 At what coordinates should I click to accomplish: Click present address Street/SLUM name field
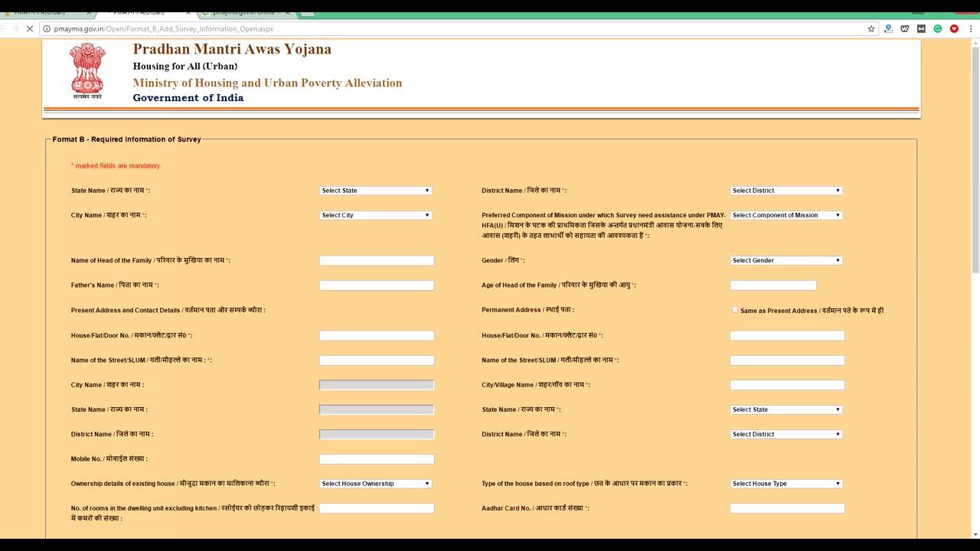click(377, 360)
